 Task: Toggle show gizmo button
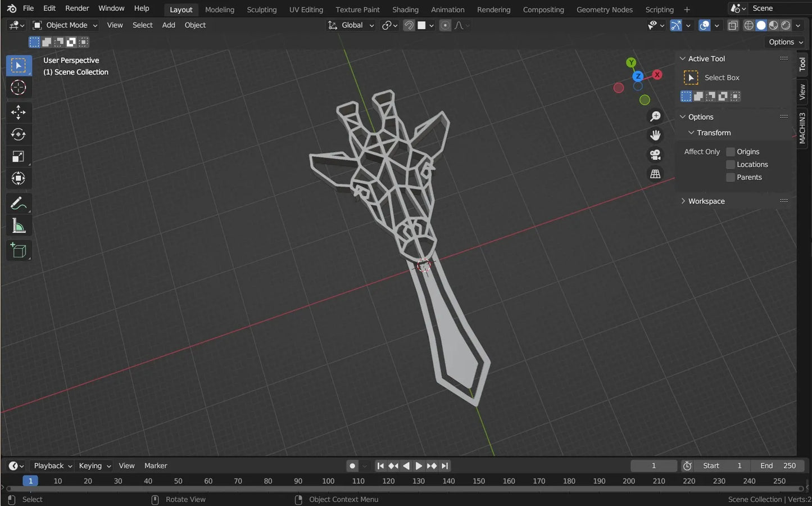coord(676,25)
